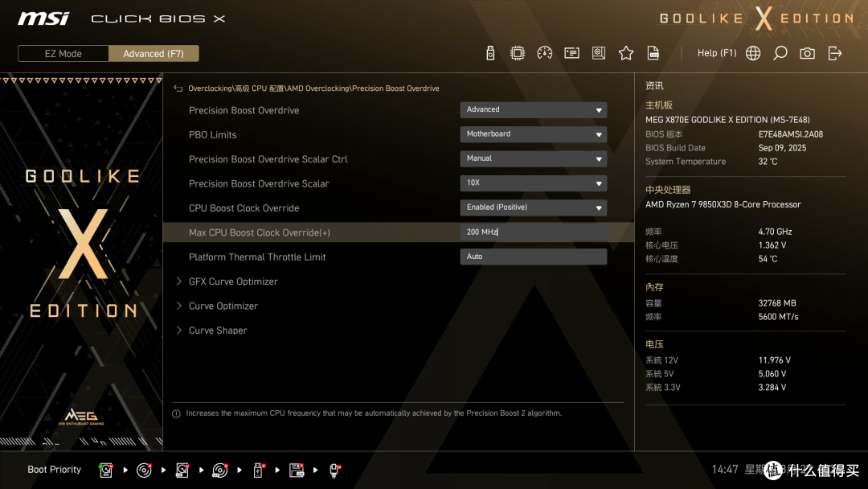The height and width of the screenshot is (489, 868).
Task: Open the hardware monitor gauge icon
Action: pyautogui.click(x=545, y=53)
